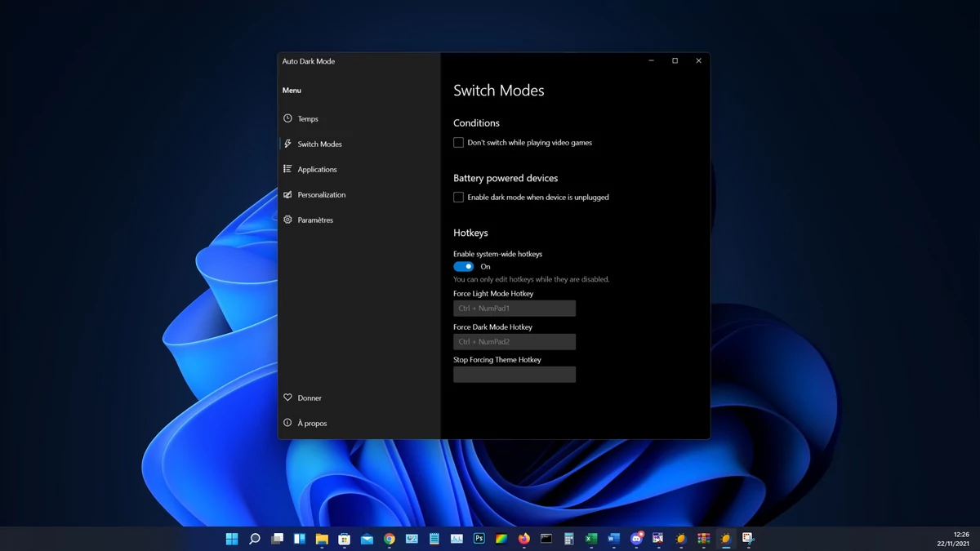The image size is (980, 551).
Task: Enable dark mode when device is unplugged
Action: [x=458, y=198]
